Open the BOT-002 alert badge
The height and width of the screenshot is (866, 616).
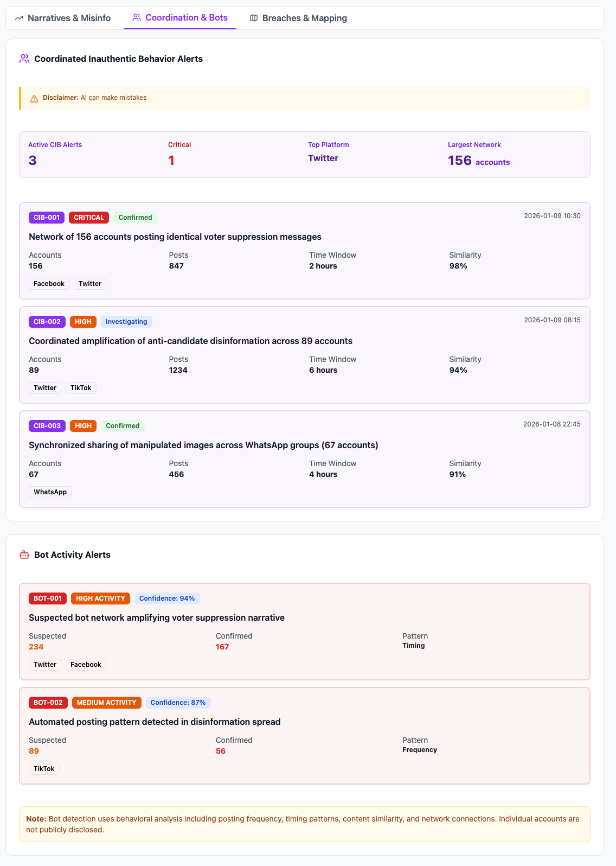tap(48, 703)
